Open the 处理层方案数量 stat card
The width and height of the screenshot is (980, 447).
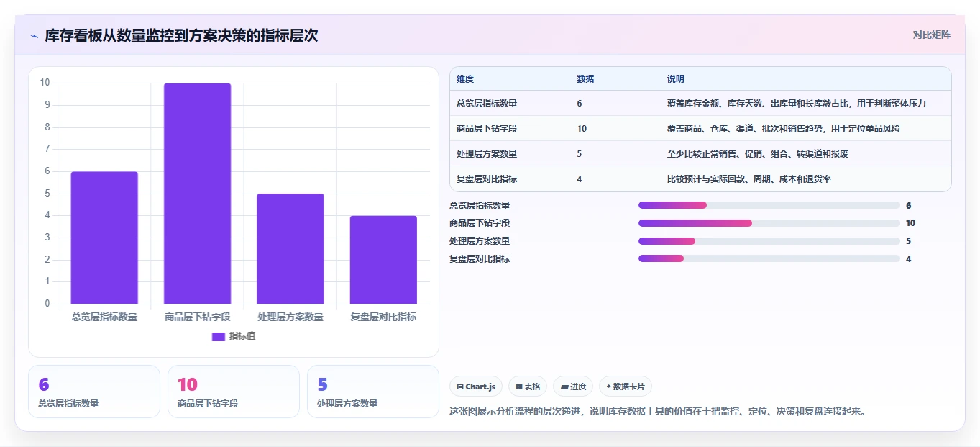(x=373, y=392)
